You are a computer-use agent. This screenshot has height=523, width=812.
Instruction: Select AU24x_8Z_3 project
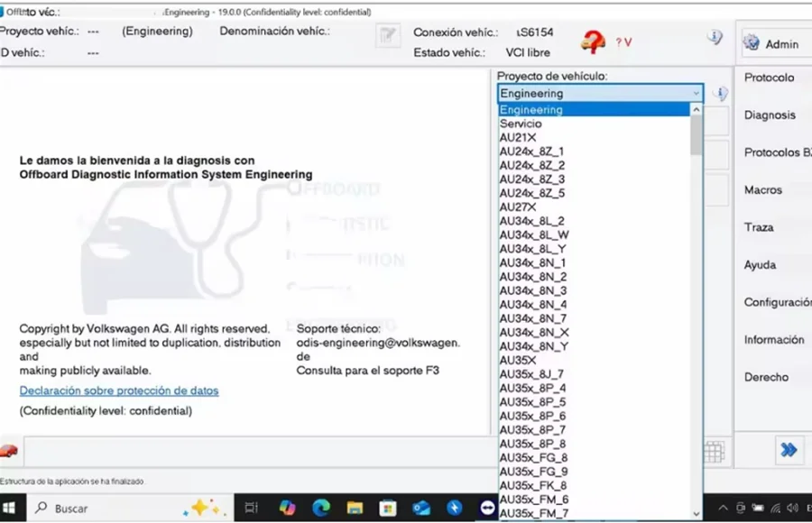click(x=594, y=179)
